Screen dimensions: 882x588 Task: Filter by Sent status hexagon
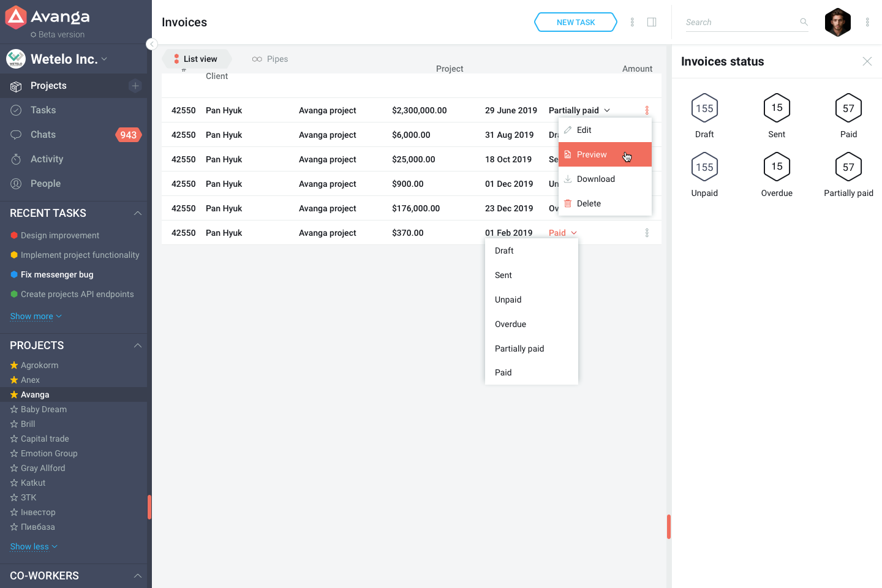pos(777,108)
